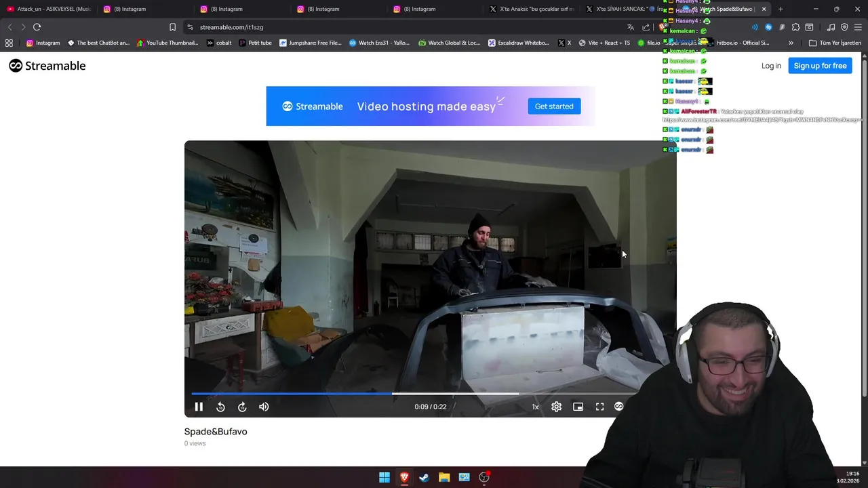Screen dimensions: 868x488
Task: Click the page vertical scrollbar
Action: coord(865,227)
